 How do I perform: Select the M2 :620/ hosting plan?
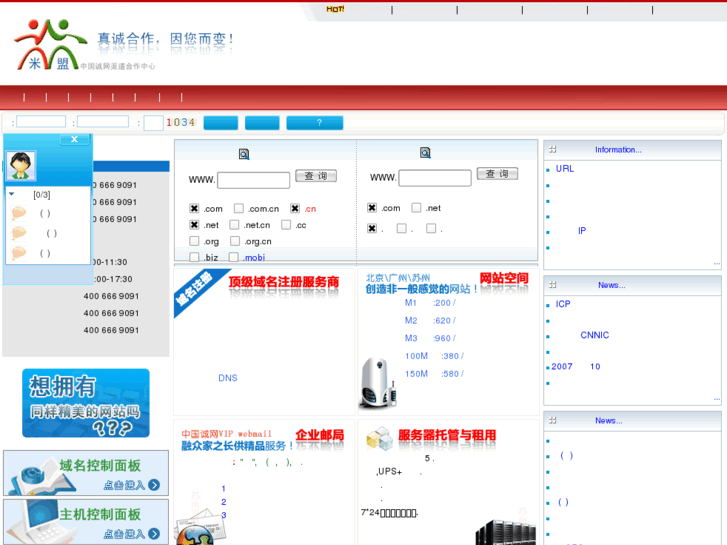pyautogui.click(x=430, y=320)
